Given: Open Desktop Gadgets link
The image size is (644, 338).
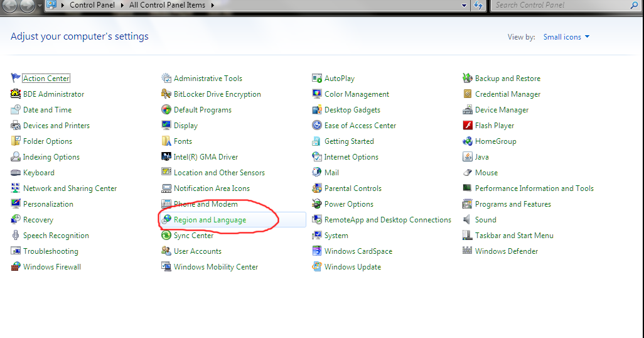Looking at the screenshot, I should tap(352, 110).
